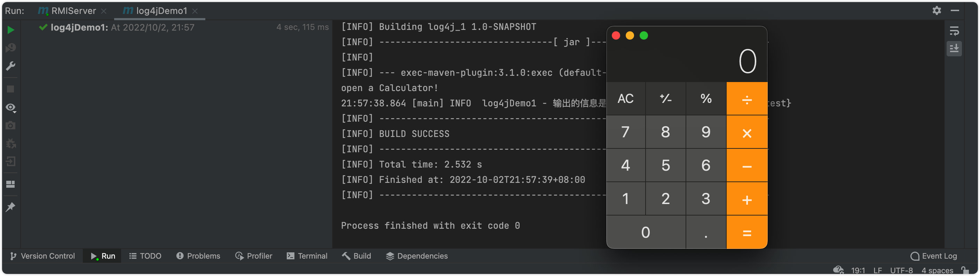
Task: Click the exit/import arrow icon in sidebar
Action: tap(11, 162)
